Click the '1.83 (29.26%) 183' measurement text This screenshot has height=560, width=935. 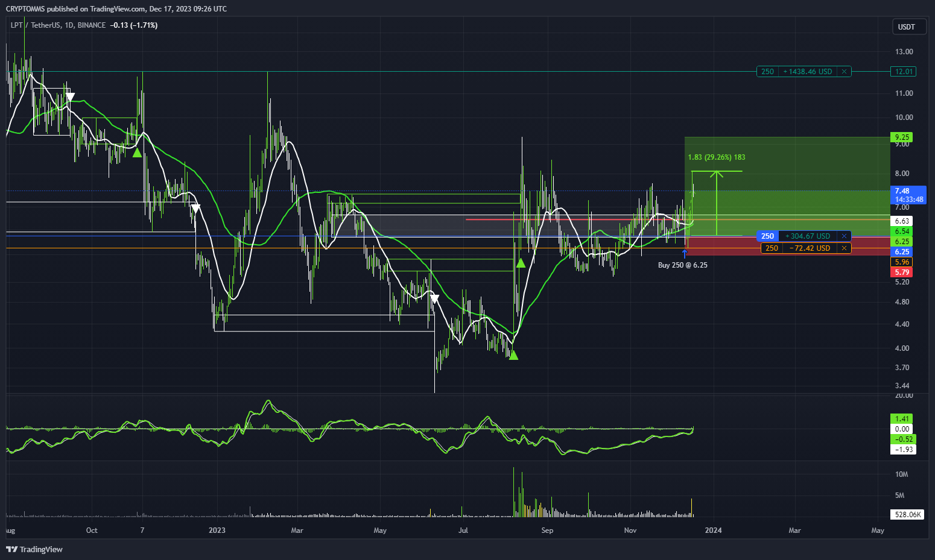(x=717, y=157)
